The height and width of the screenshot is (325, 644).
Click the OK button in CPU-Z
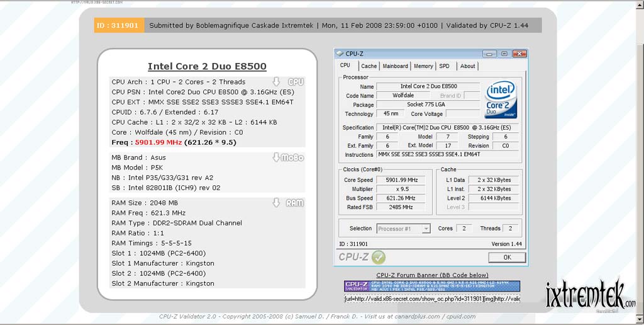[x=508, y=257]
